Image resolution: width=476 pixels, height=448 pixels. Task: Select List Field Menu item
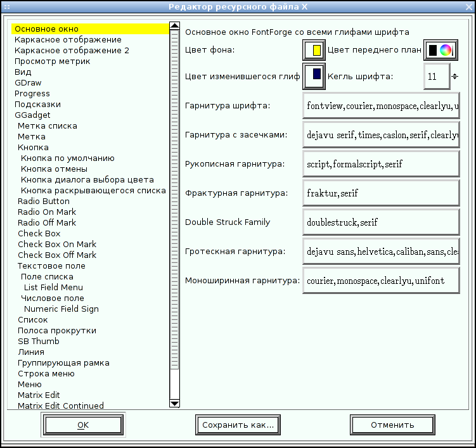pos(53,288)
